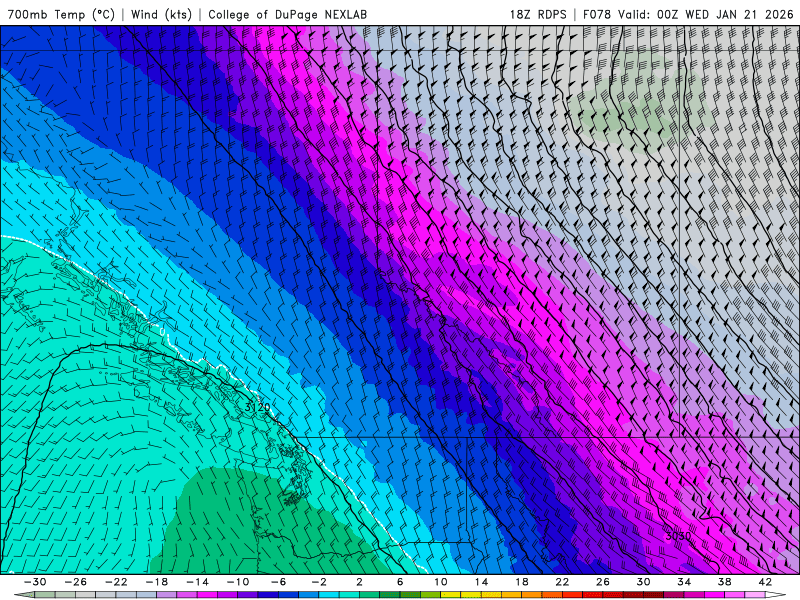Click the 26 label on the color scale
Screen dimensions: 800x600
click(x=603, y=582)
